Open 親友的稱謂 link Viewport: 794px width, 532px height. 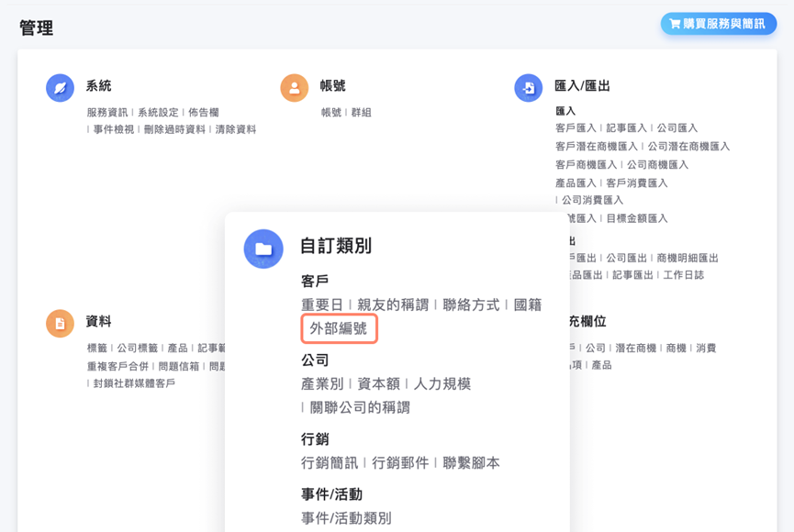[x=395, y=305]
